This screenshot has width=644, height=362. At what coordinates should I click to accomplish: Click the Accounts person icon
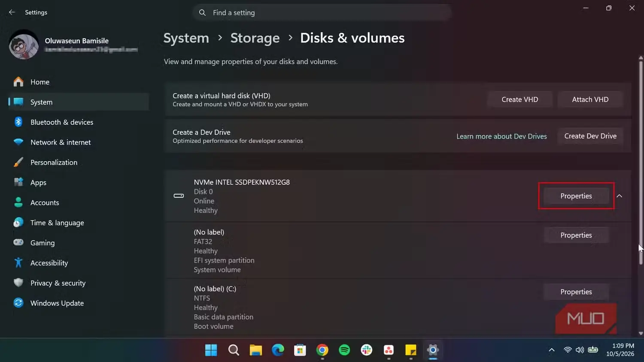click(x=18, y=202)
